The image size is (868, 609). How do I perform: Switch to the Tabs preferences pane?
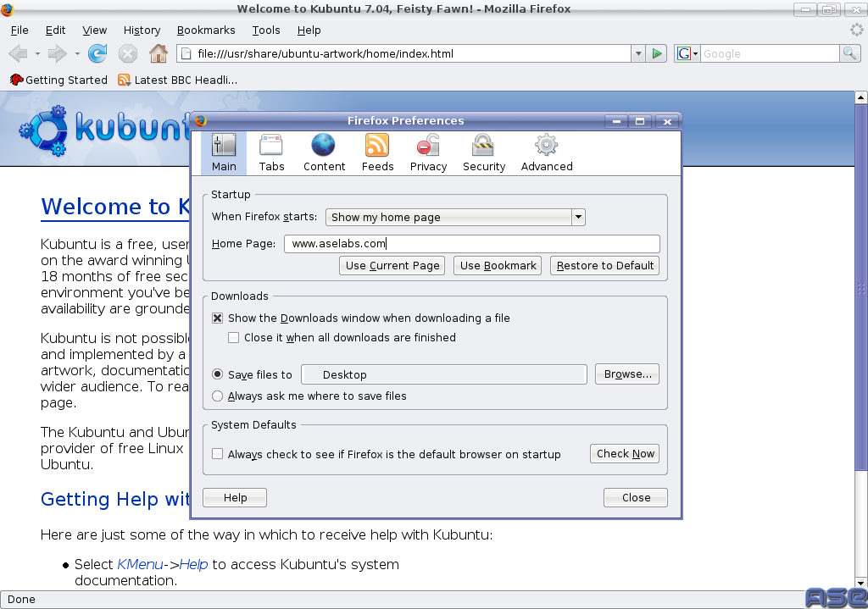coord(271,153)
